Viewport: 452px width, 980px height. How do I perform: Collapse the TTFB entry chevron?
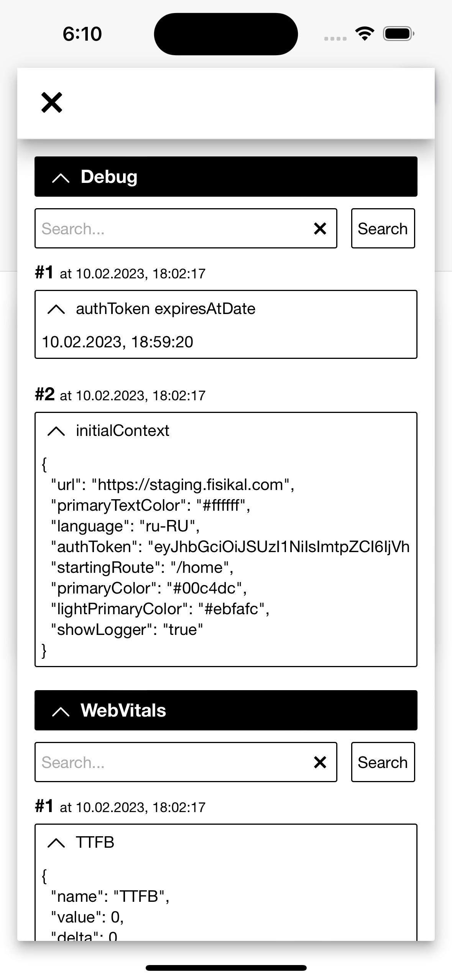tap(56, 843)
